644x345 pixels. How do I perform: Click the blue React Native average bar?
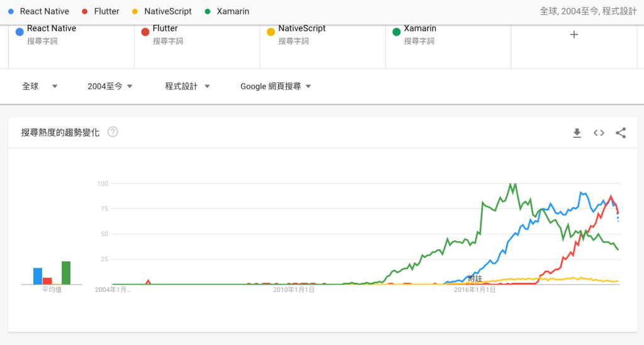click(x=38, y=276)
